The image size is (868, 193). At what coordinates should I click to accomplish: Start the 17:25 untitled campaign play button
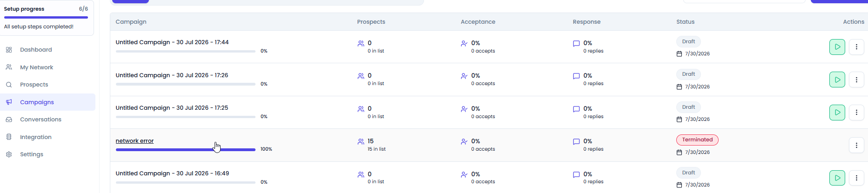pos(837,113)
